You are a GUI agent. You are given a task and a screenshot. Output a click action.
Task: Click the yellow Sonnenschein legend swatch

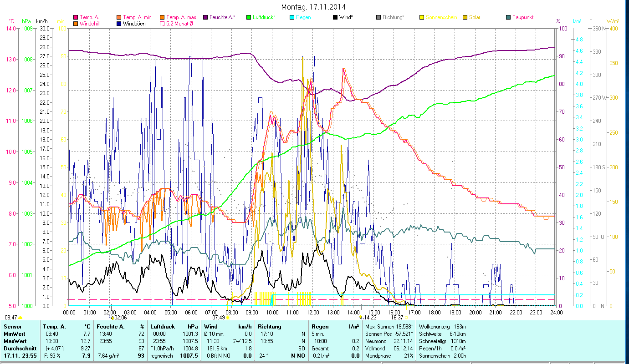[x=421, y=17]
